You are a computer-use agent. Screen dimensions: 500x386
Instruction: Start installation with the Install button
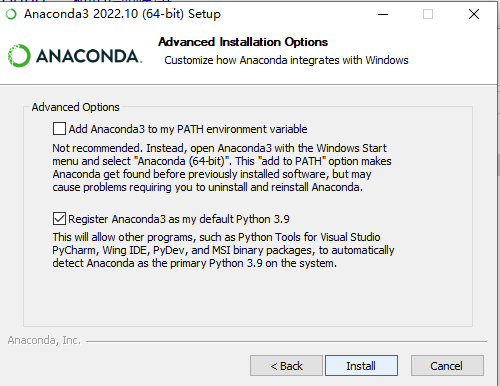point(361,366)
